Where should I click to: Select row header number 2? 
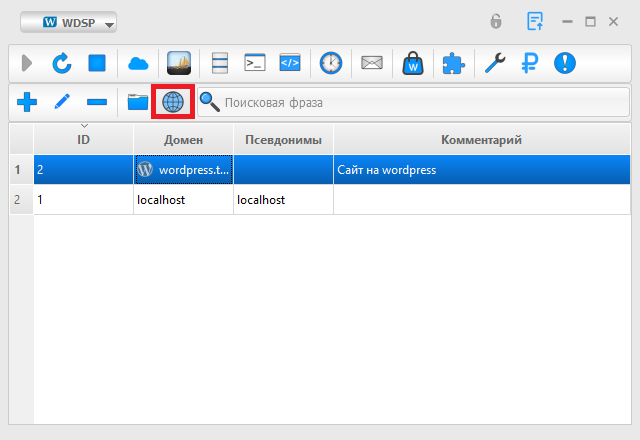click(22, 200)
